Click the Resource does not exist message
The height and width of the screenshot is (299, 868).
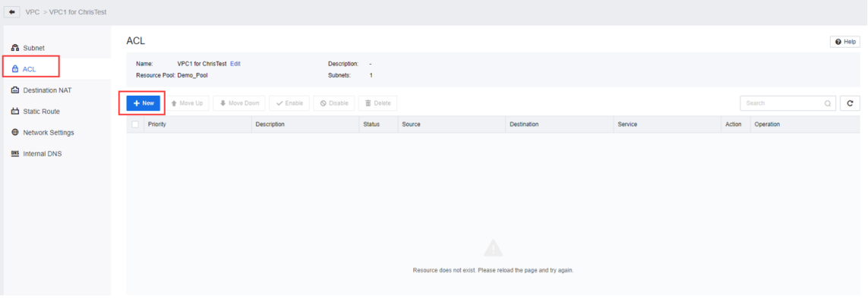coord(493,271)
